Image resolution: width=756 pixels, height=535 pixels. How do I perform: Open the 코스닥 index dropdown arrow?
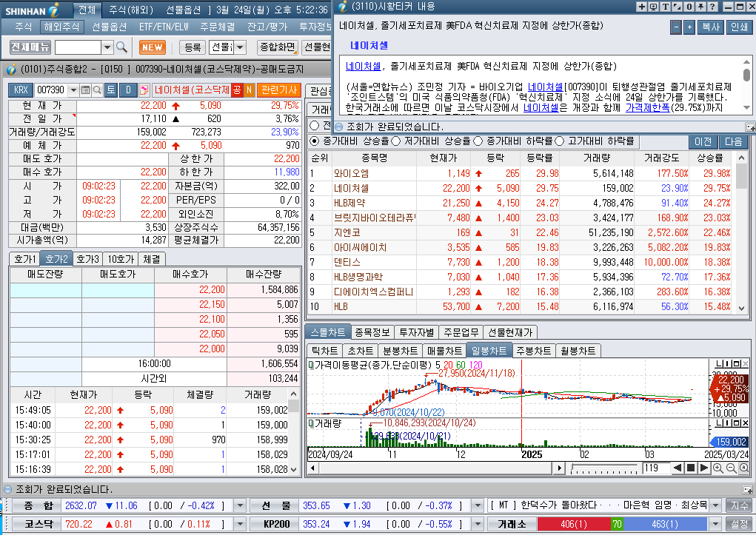pos(240,524)
